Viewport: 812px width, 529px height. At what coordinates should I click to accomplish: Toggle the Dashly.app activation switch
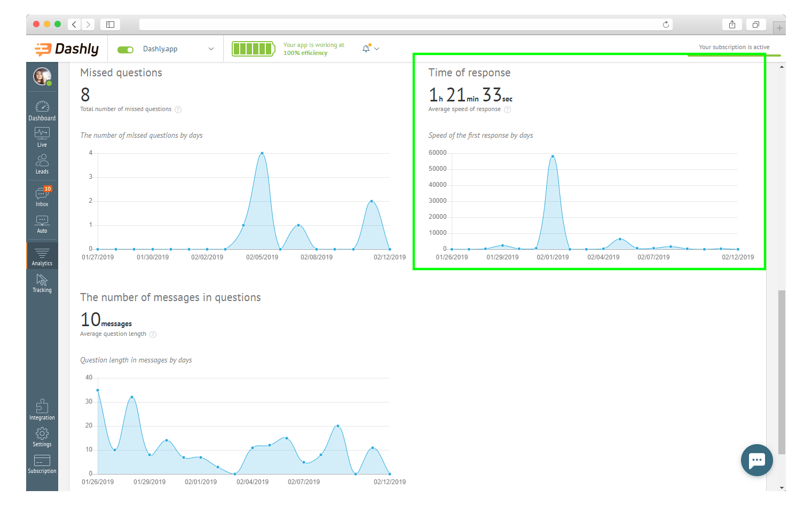tap(125, 49)
